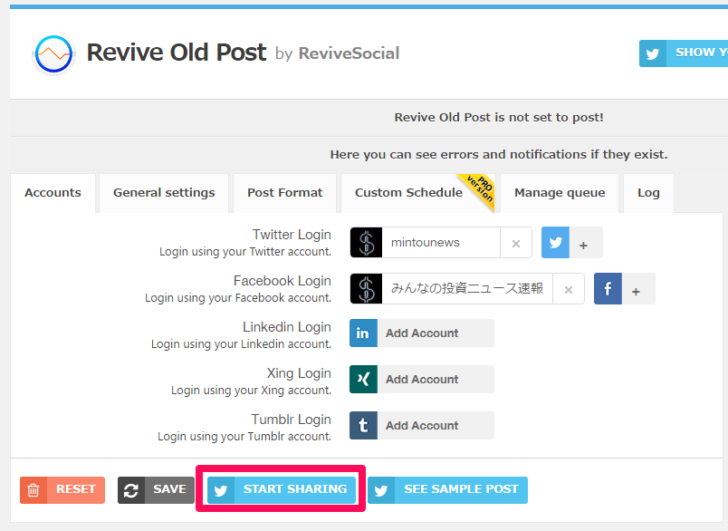Click the trash icon on RESET
Viewport: 728px width, 531px height.
tap(33, 490)
